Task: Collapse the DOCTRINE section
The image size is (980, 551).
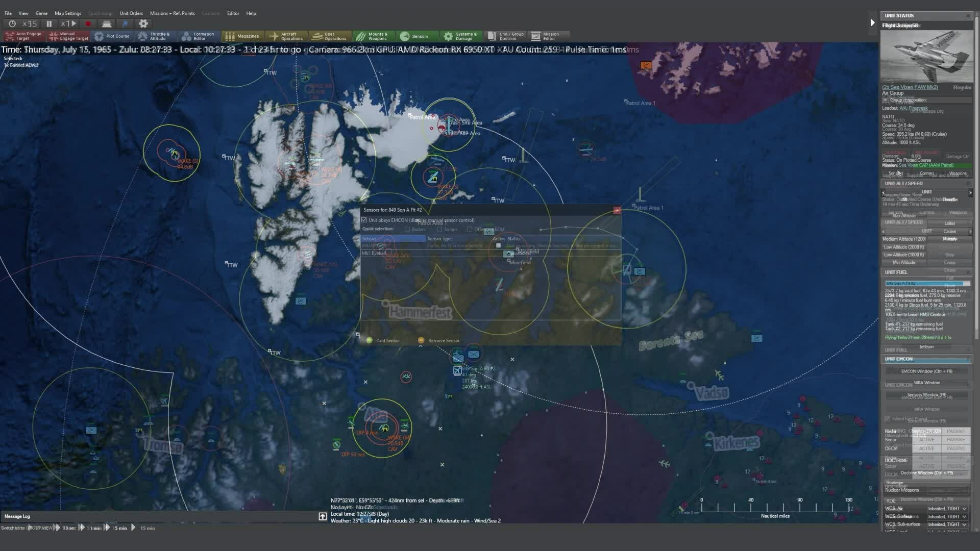Action: [x=968, y=460]
